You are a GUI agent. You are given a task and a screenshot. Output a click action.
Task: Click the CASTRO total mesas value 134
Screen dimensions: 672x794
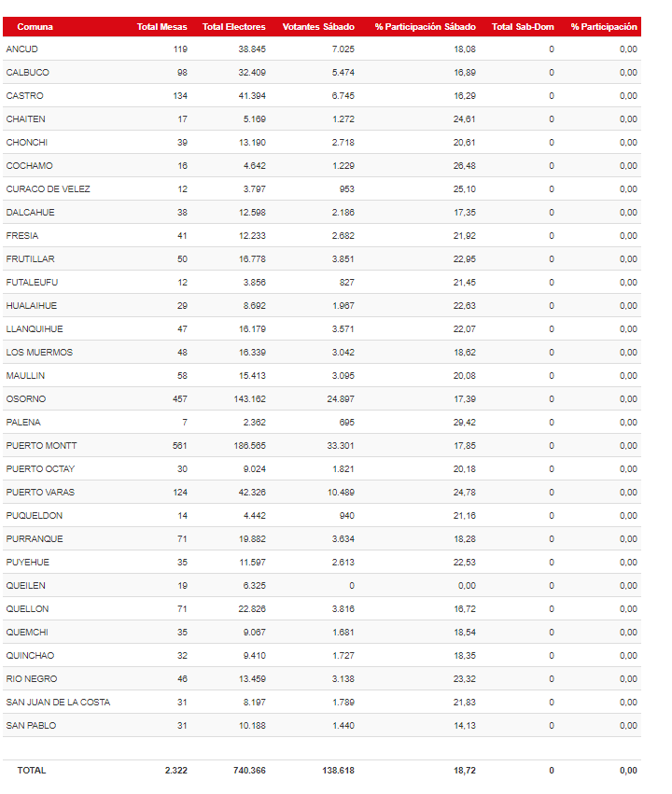[x=180, y=96]
